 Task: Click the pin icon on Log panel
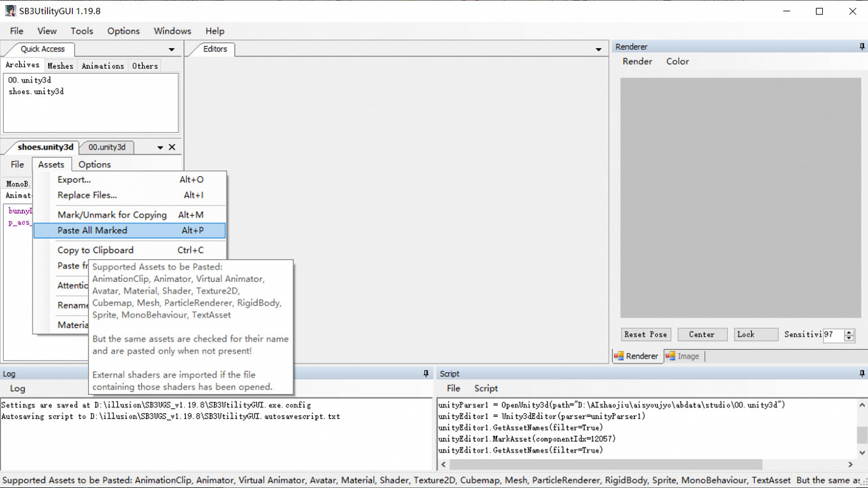point(426,374)
